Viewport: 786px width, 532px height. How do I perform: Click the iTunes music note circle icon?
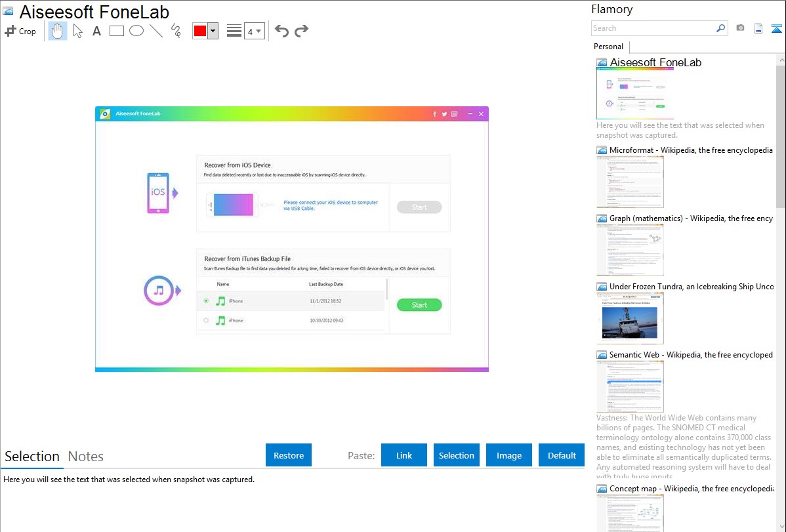pos(159,291)
